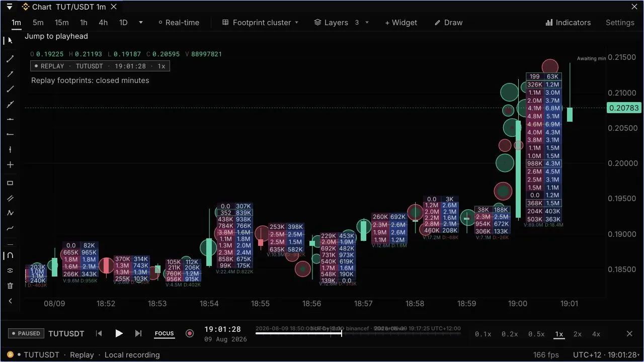Open UTC+12 timezone dropdown
This screenshot has width=644, height=362.
coord(606,355)
